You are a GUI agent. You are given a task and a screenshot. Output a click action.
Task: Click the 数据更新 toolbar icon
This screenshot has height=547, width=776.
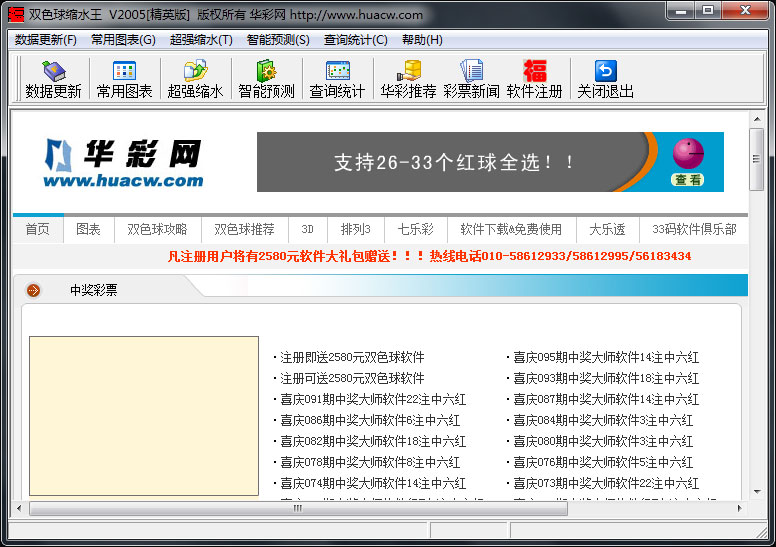(x=53, y=79)
